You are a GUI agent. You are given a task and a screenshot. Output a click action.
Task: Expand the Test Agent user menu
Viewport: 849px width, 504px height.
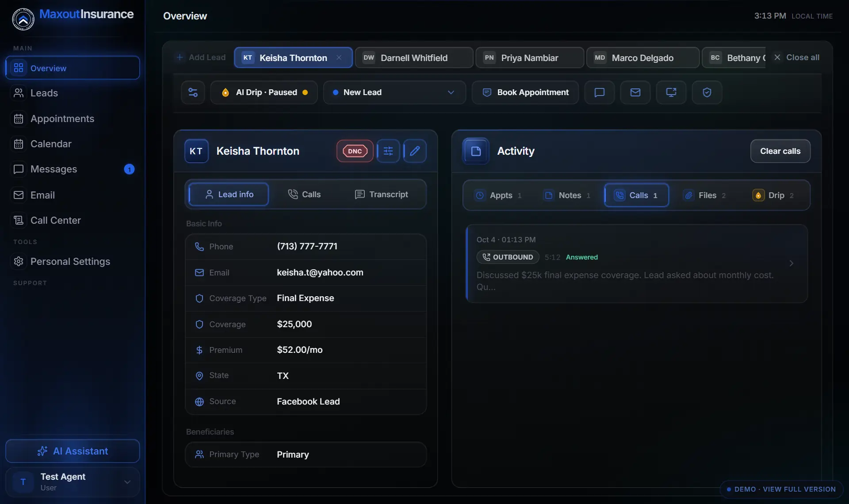pyautogui.click(x=73, y=482)
